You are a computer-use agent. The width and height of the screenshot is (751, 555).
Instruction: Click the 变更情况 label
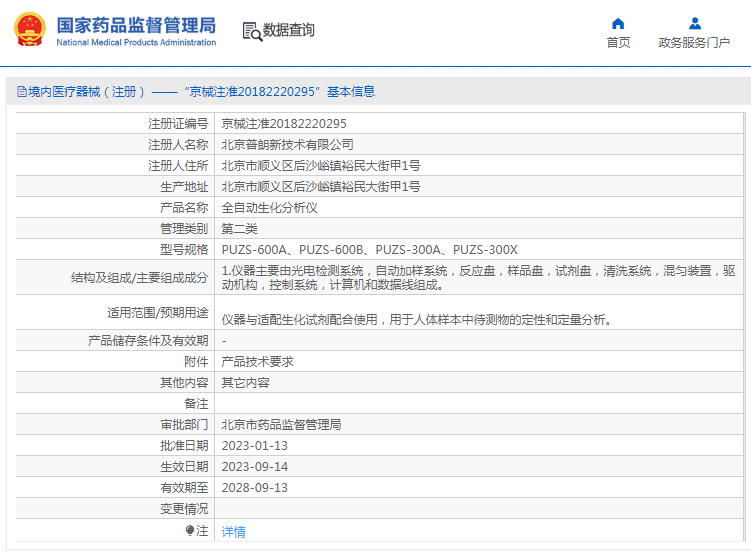(x=184, y=509)
